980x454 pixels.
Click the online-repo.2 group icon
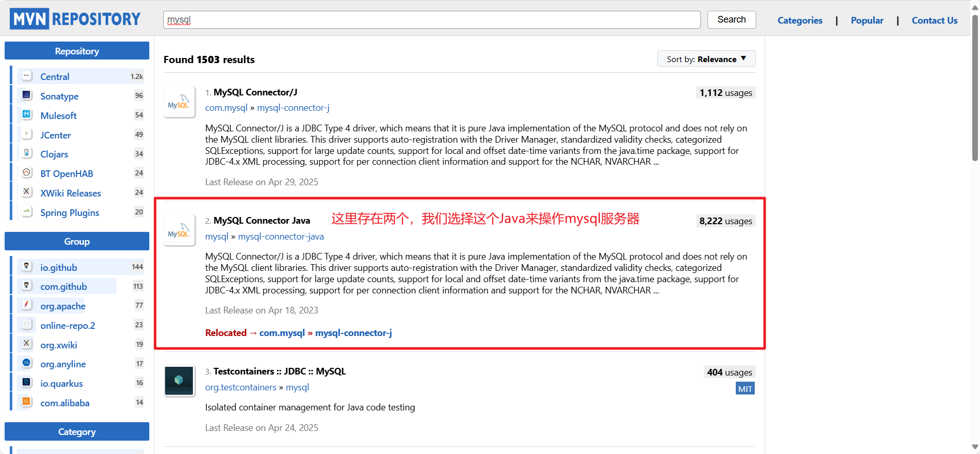click(27, 324)
